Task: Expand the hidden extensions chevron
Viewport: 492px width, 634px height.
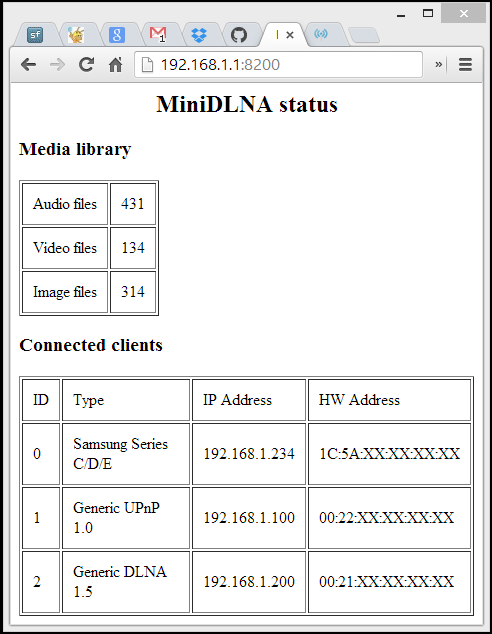Action: pos(439,64)
